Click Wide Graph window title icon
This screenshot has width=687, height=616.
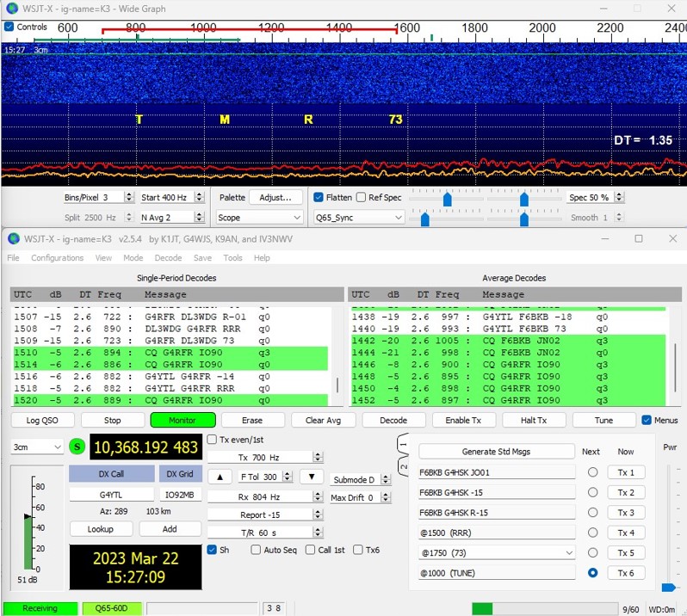point(10,9)
